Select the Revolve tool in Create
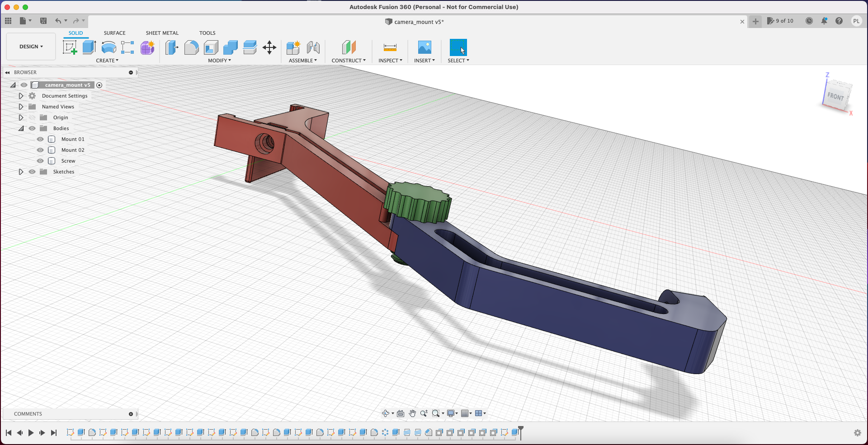Viewport: 868px width, 445px height. point(108,47)
